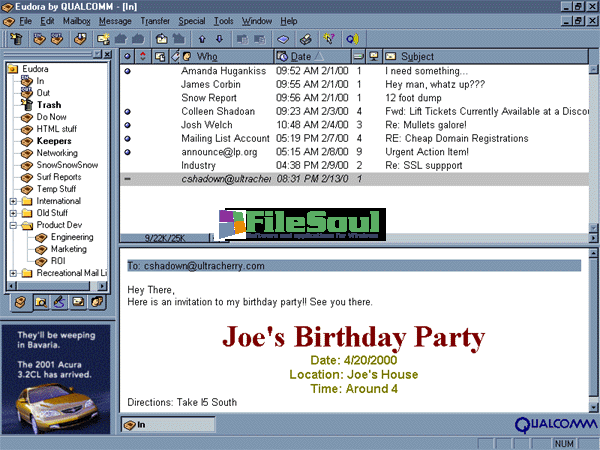This screenshot has height=450, width=600.
Task: Click the status column blue dot header
Action: [127, 56]
